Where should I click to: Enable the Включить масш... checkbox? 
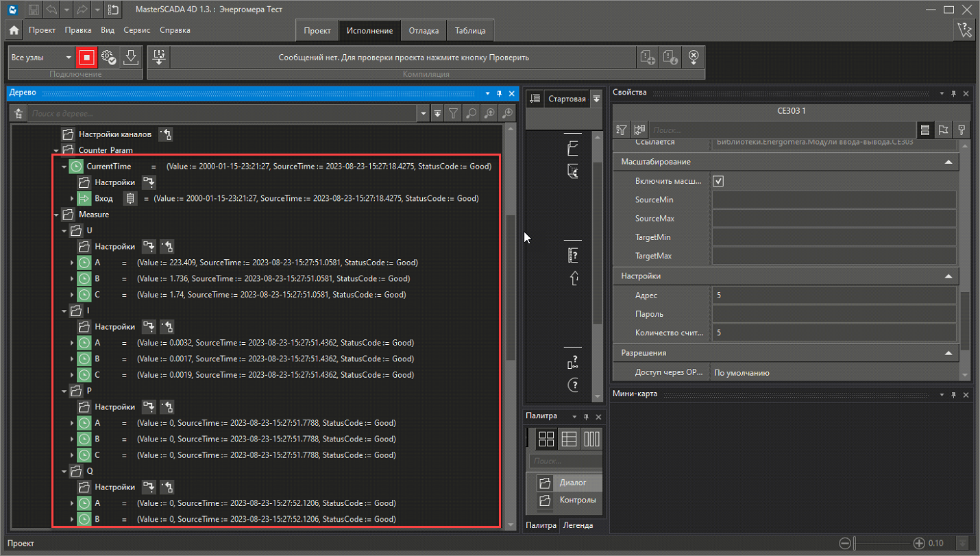719,180
